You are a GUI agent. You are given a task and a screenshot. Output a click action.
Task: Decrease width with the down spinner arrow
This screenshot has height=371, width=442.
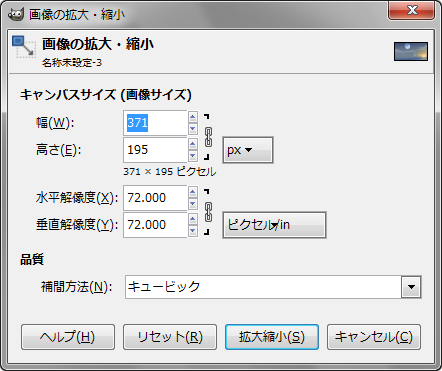[193, 129]
